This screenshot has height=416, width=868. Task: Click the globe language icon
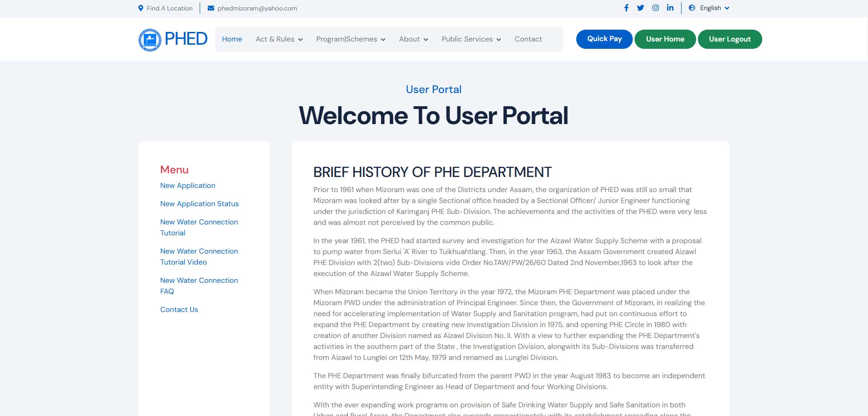pyautogui.click(x=692, y=8)
